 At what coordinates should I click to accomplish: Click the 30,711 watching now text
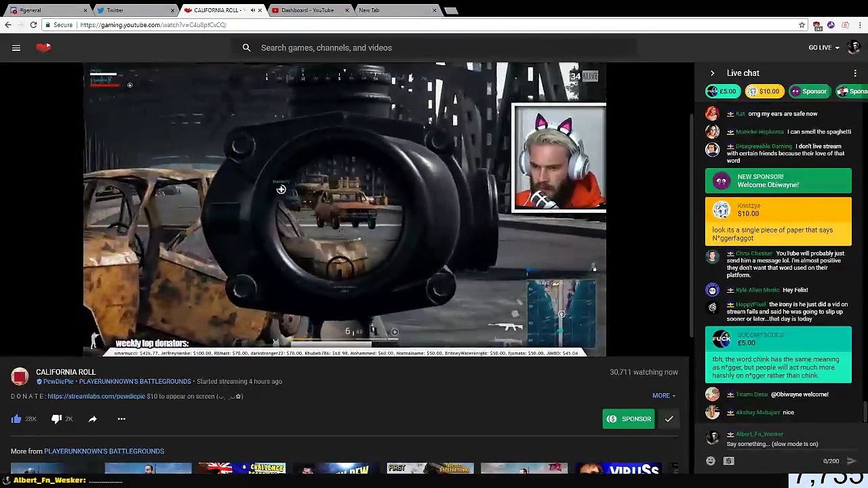(644, 372)
